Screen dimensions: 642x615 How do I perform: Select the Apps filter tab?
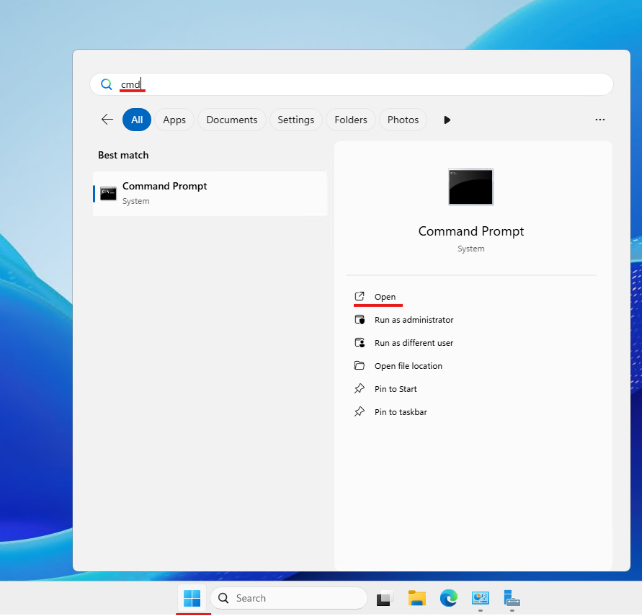(x=174, y=120)
